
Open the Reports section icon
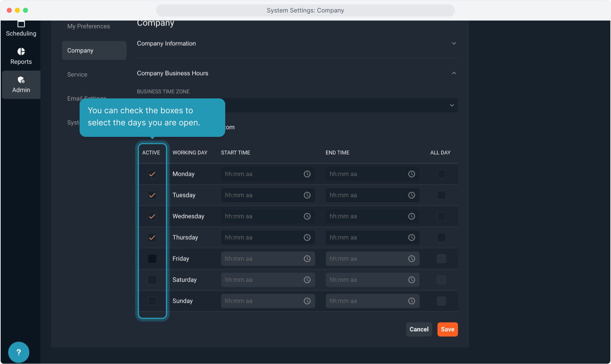coord(21,52)
